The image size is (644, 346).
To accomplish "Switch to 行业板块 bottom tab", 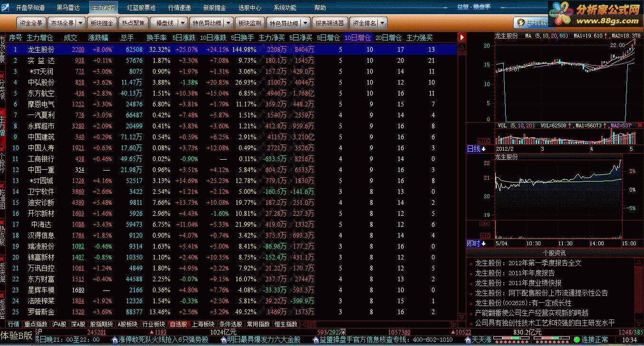I will pyautogui.click(x=154, y=324).
